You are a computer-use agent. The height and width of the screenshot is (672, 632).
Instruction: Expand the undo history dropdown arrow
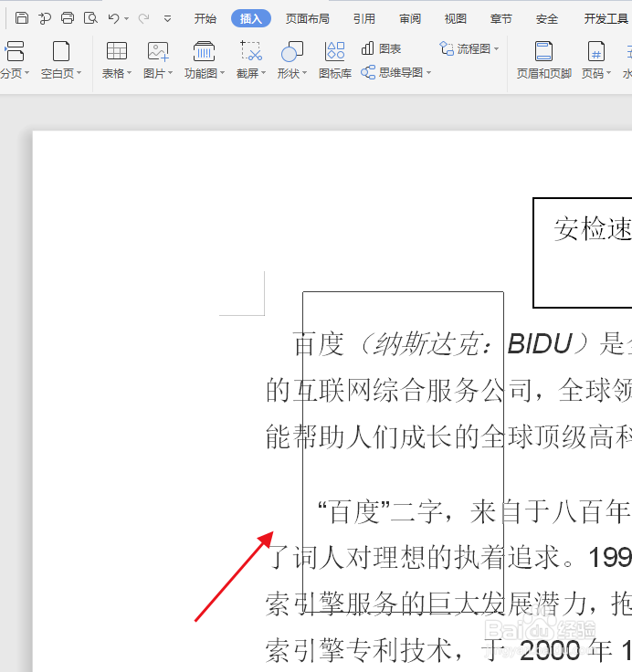click(x=126, y=19)
